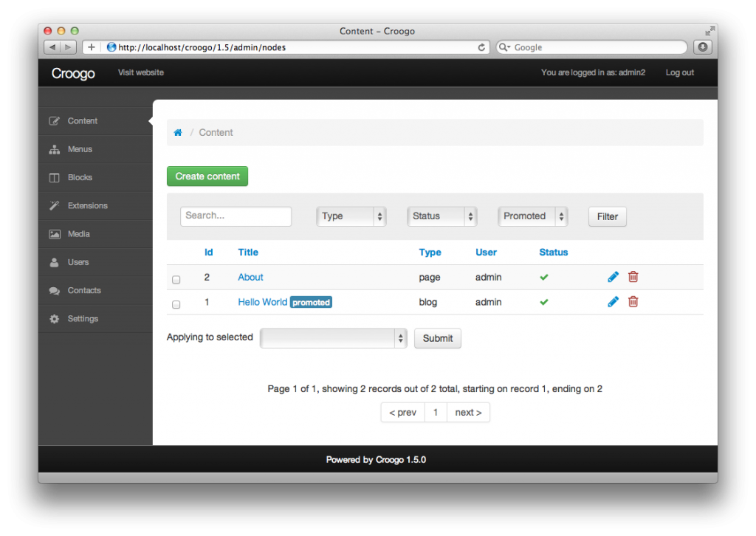Sort by the User column header
The width and height of the screenshot is (756, 536).
pos(486,252)
